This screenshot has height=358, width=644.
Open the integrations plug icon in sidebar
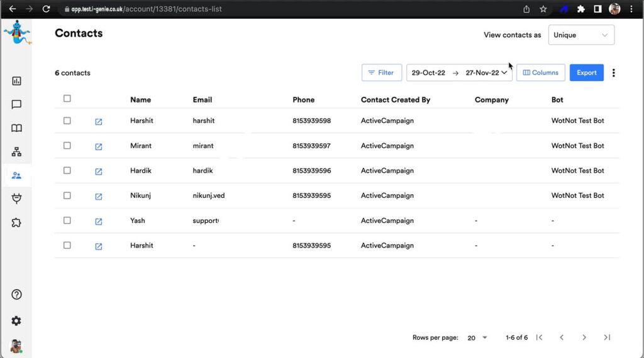16,198
